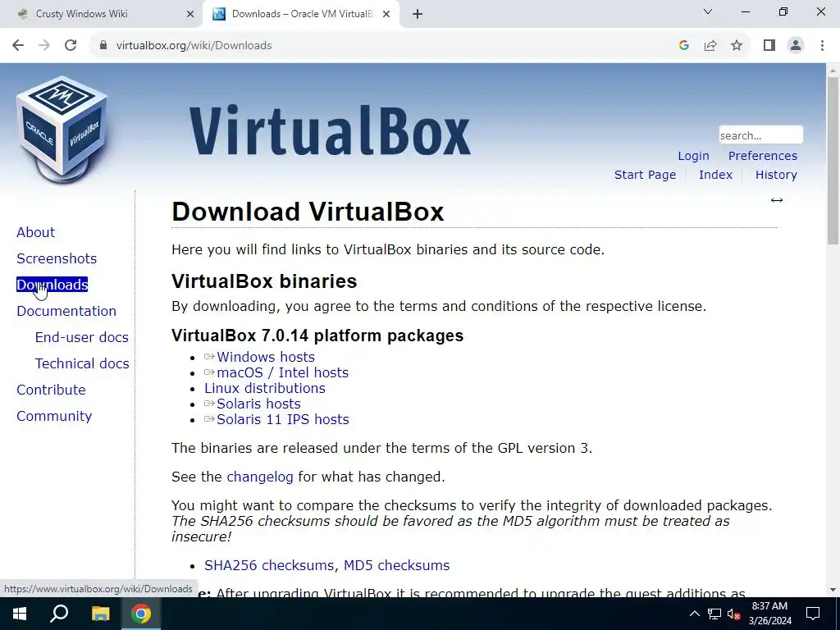Close the Downloads VirtualBox tab
840x630 pixels.
click(386, 15)
